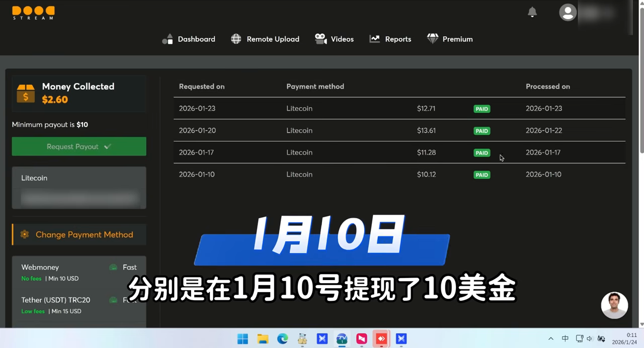Click the DoodStream logo

point(33,13)
